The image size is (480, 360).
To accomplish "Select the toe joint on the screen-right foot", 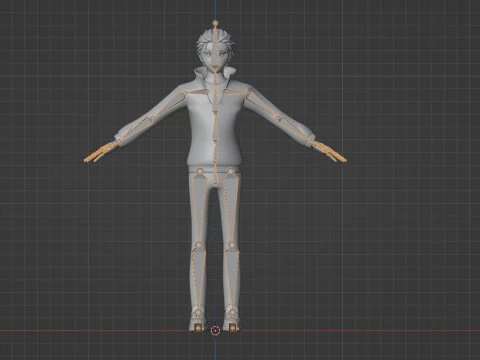I will click(x=233, y=328).
